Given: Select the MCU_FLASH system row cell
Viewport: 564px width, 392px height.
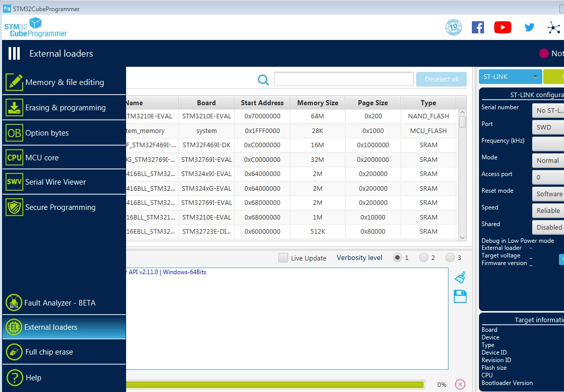Looking at the screenshot, I should [x=428, y=131].
